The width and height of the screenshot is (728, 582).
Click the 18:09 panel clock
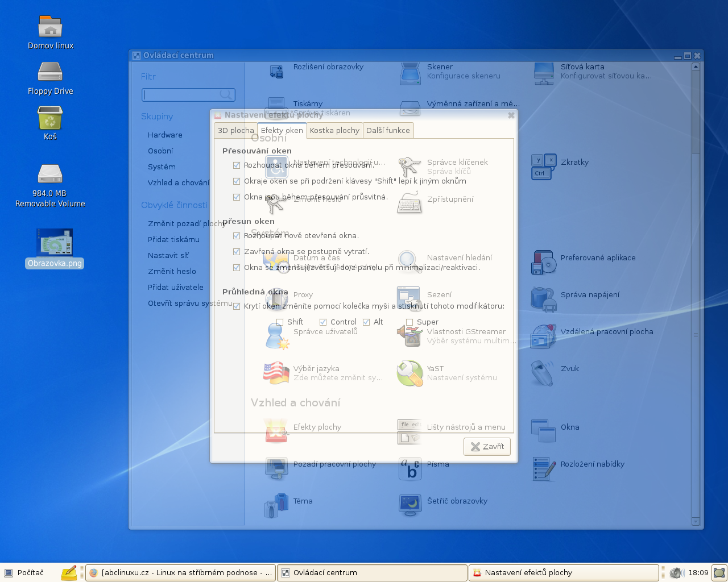pyautogui.click(x=698, y=573)
